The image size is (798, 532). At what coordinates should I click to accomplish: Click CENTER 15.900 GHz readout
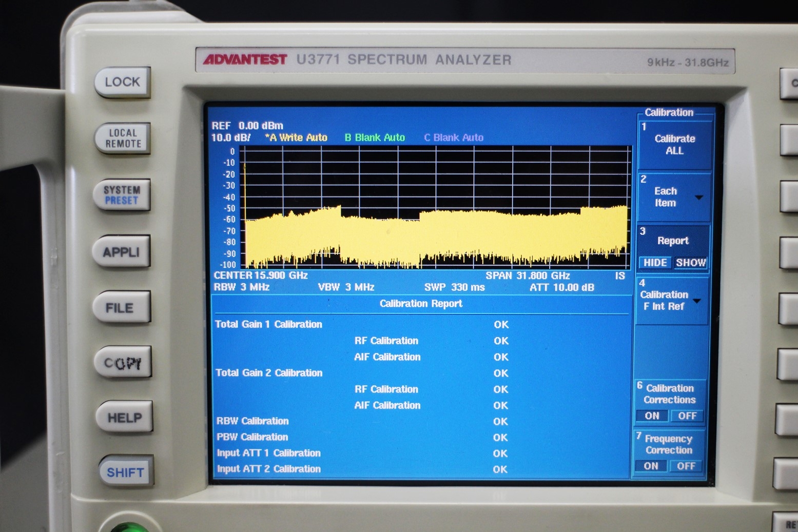(261, 275)
